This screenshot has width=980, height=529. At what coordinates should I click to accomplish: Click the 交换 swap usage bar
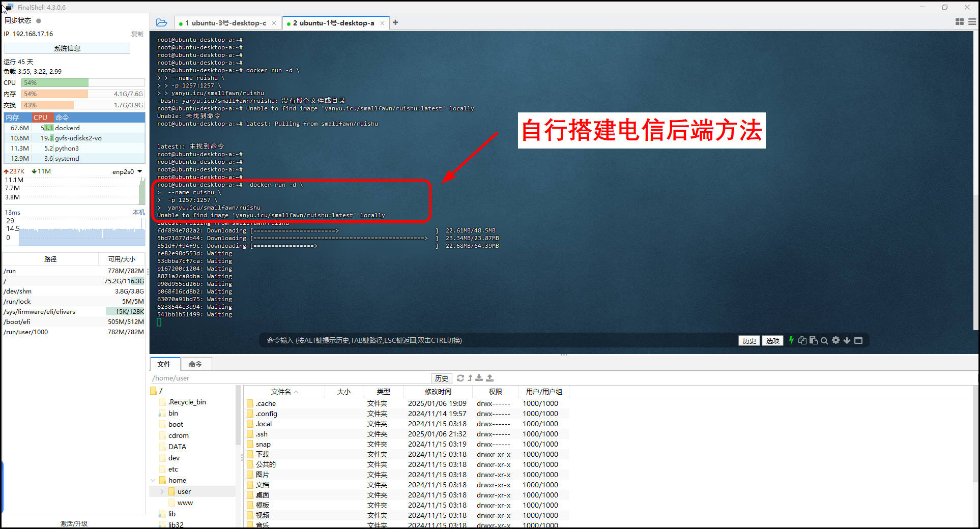(x=83, y=105)
